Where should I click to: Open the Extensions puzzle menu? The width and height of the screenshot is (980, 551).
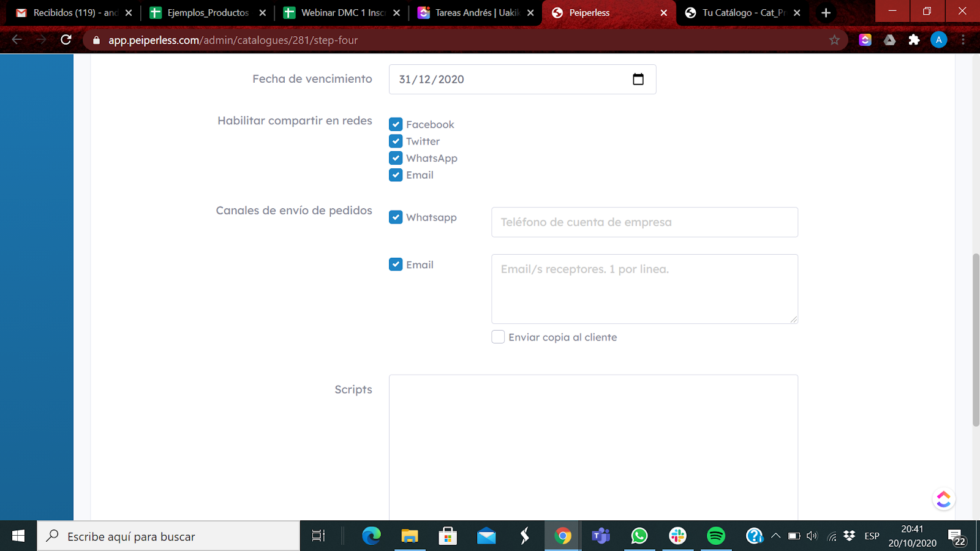pyautogui.click(x=914, y=40)
